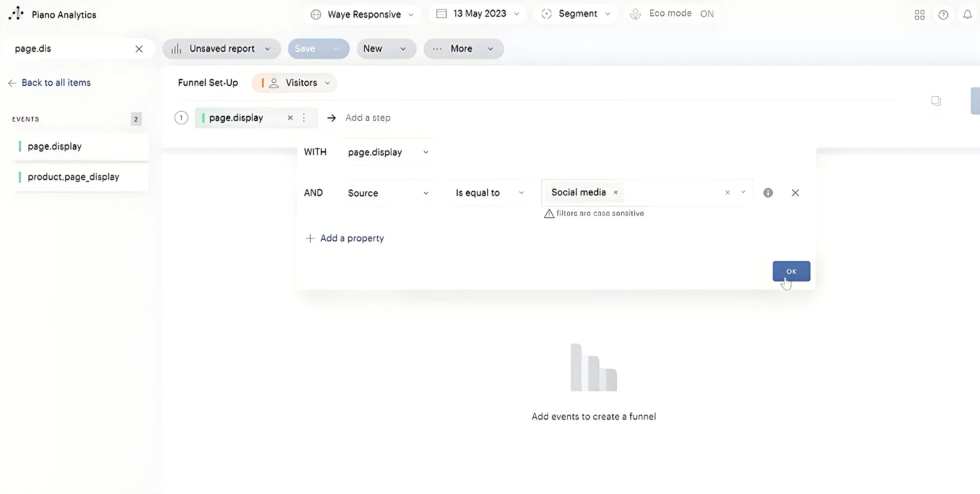980x494 pixels.
Task: Open the notifications bell
Action: tap(967, 15)
